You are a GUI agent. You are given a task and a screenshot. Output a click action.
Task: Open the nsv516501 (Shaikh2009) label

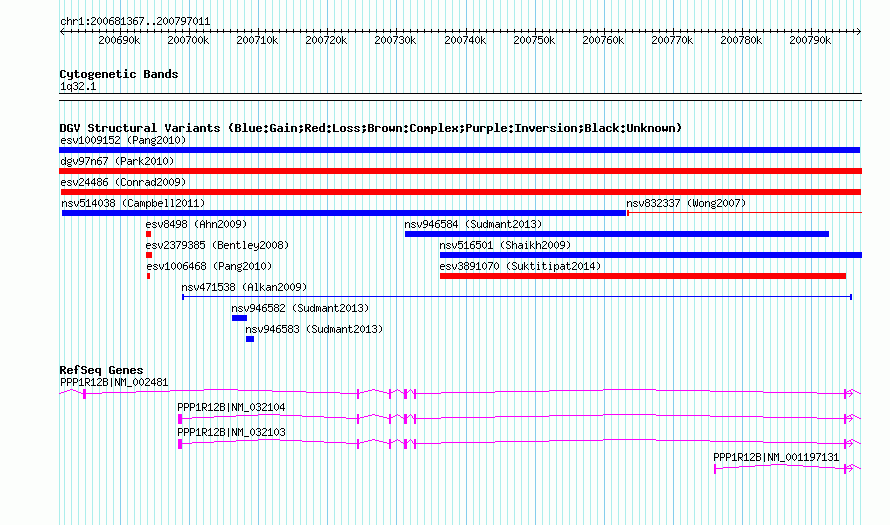tap(505, 245)
